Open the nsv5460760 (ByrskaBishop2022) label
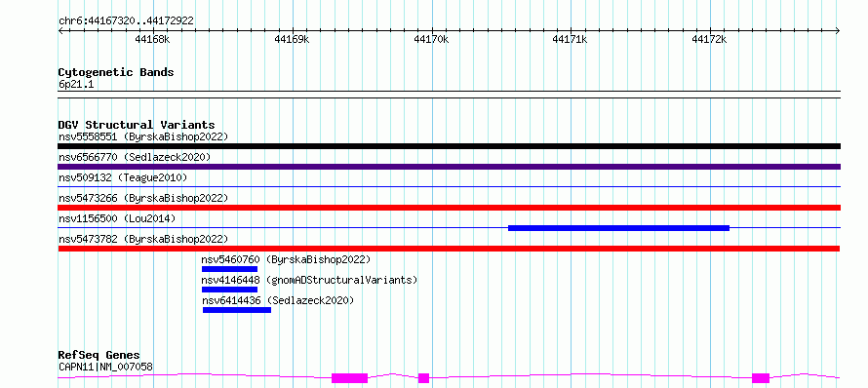The width and height of the screenshot is (868, 388). (286, 259)
